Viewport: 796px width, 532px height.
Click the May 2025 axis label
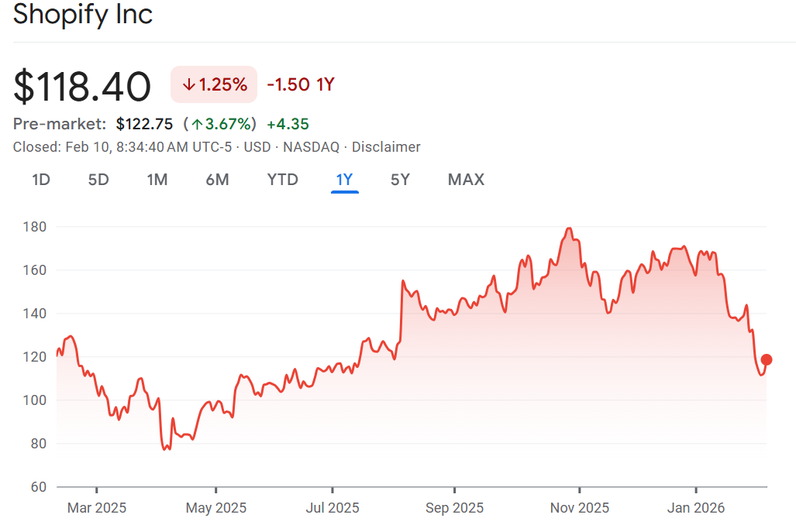(x=216, y=508)
